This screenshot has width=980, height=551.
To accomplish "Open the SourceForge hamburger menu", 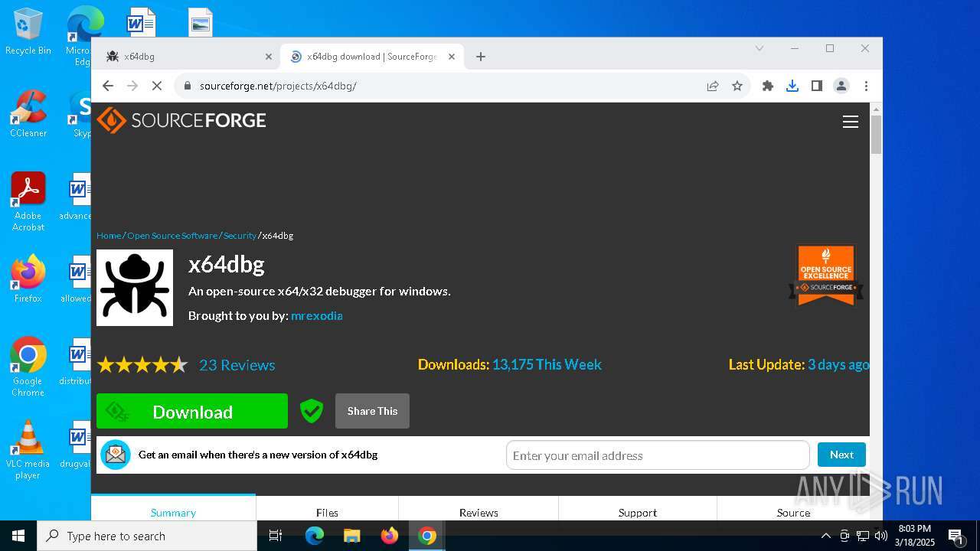I will pos(850,122).
